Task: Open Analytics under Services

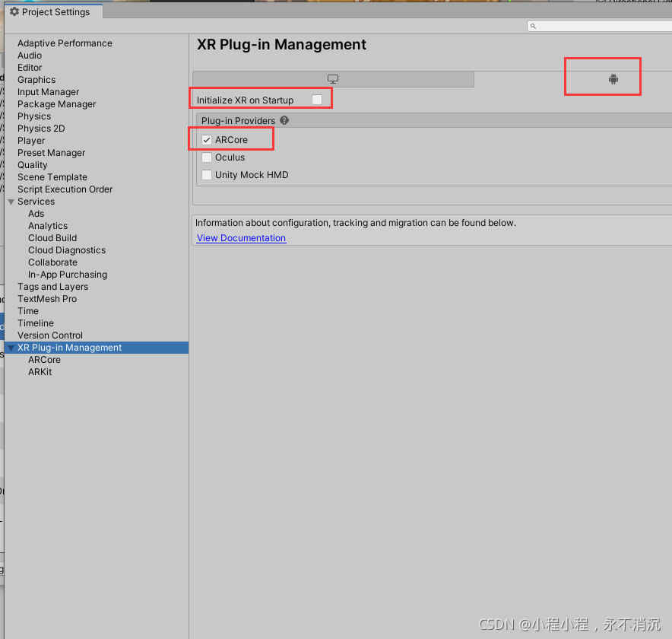Action: pyautogui.click(x=48, y=226)
